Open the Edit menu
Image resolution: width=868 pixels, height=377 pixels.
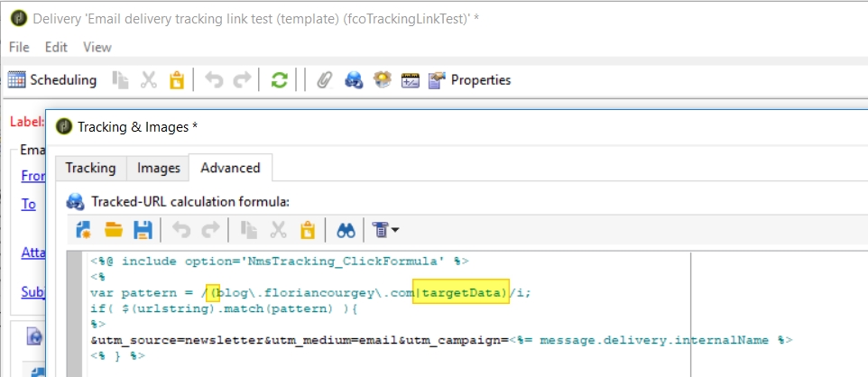point(56,47)
